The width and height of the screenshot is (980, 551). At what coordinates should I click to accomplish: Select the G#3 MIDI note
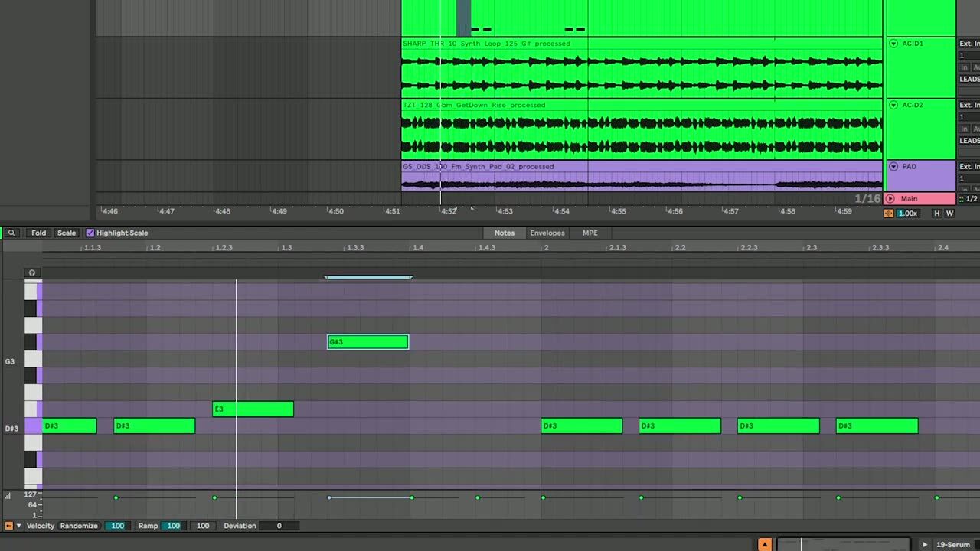click(x=368, y=342)
